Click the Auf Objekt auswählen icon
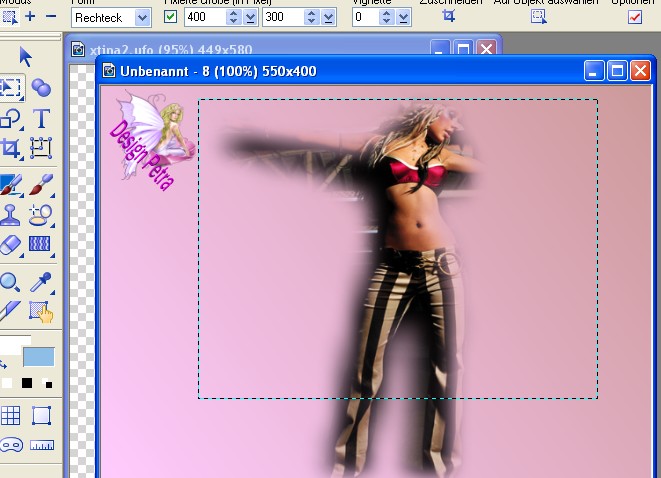 tap(539, 17)
